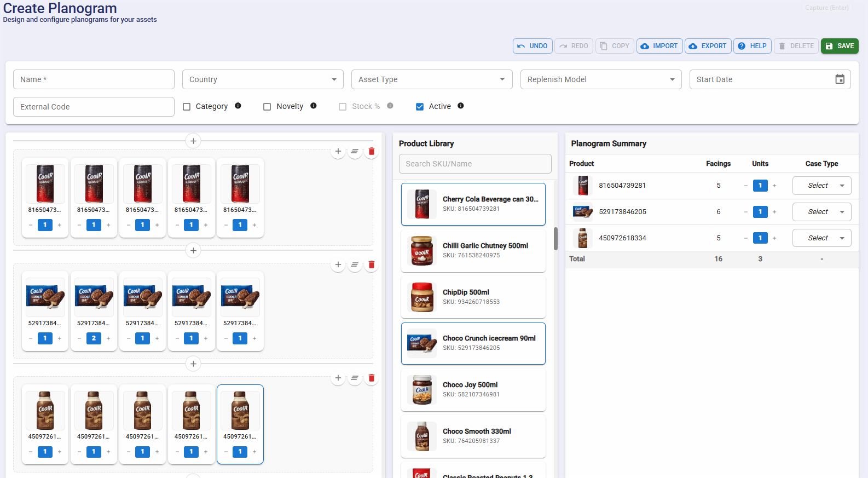Open the Country dropdown
The image size is (868, 478).
tap(263, 79)
